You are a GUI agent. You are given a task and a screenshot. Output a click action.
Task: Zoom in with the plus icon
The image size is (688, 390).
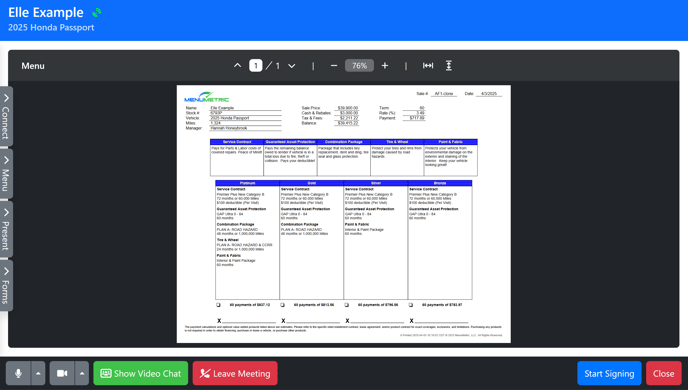(x=385, y=66)
